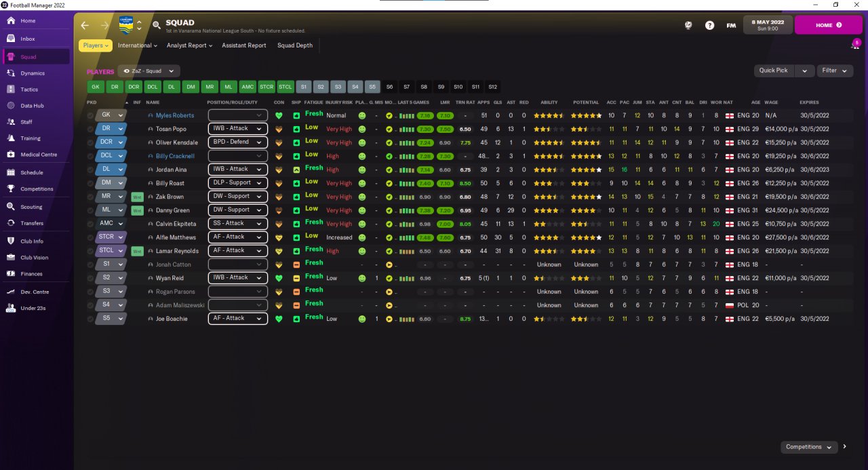Open Oliver Kensdale's BPD - Defend role dropdown
Image resolution: width=868 pixels, height=470 pixels.
pyautogui.click(x=237, y=142)
